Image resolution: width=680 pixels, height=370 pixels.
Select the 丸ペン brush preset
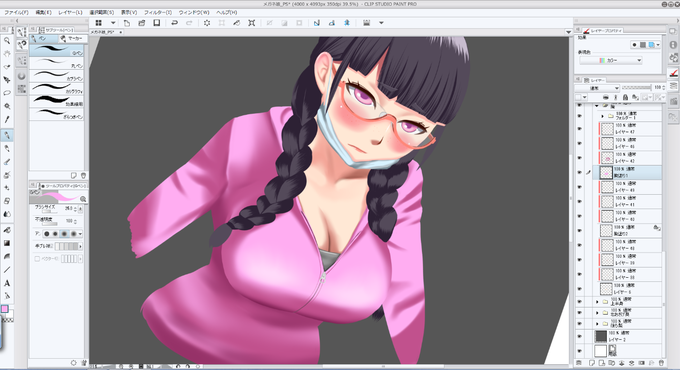coord(56,63)
